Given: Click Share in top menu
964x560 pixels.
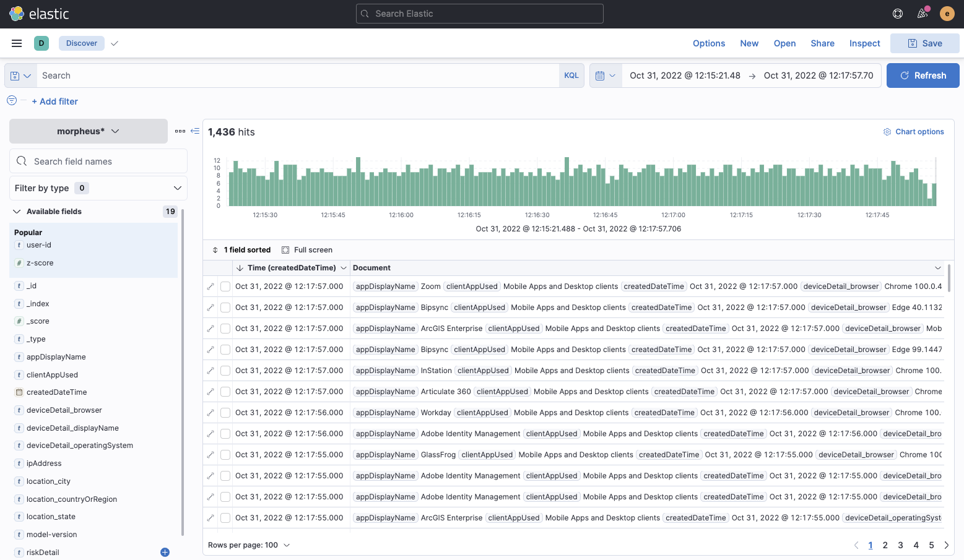Looking at the screenshot, I should pos(822,43).
